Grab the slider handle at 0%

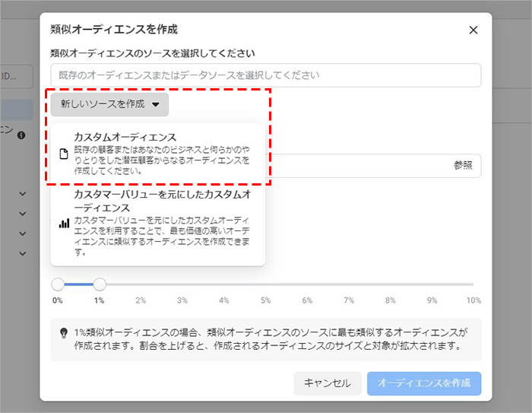[x=58, y=284]
